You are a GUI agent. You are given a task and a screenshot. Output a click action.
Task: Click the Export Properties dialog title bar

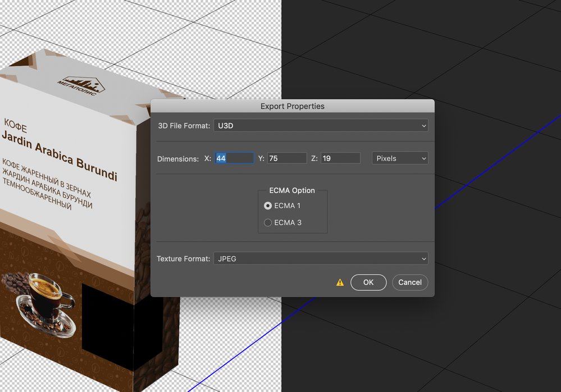coord(292,106)
